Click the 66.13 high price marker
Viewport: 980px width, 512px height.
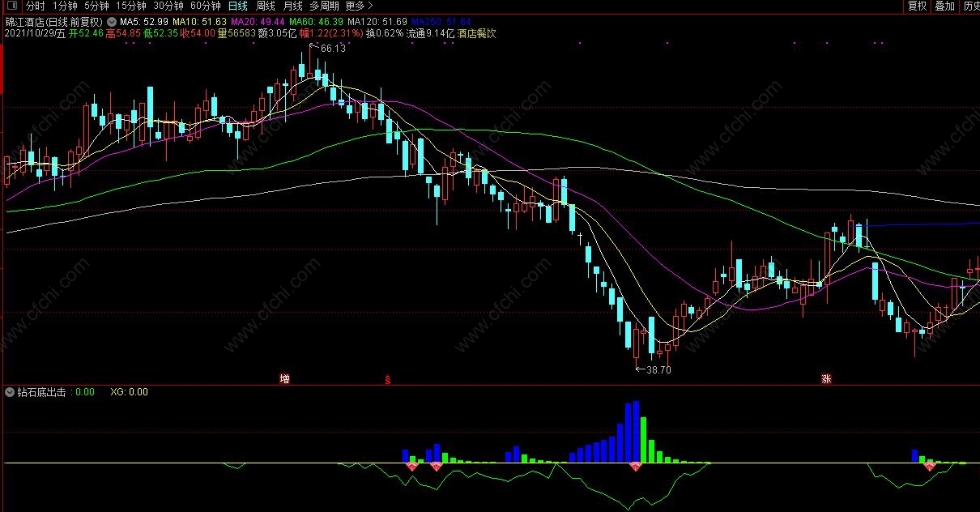333,49
